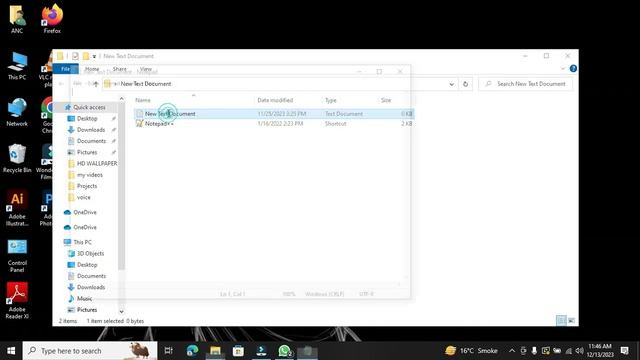Image resolution: width=640 pixels, height=360 pixels.
Task: Open Quick access in navigation pane
Action: [89, 107]
